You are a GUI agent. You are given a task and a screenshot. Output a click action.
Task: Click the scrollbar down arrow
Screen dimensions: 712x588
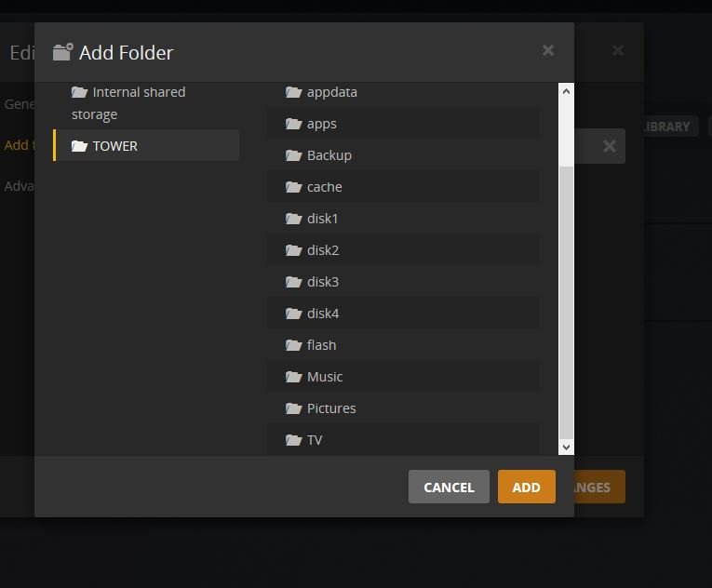(566, 447)
